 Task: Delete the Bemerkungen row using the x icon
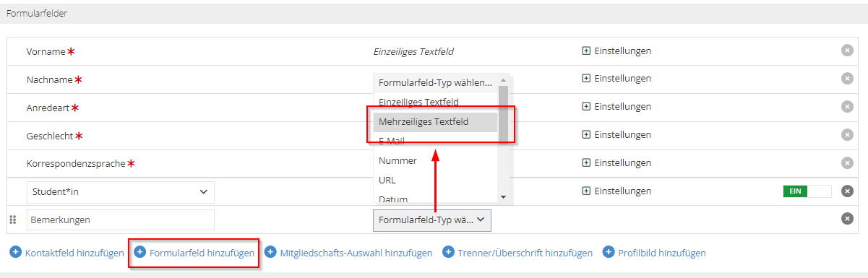pyautogui.click(x=847, y=219)
